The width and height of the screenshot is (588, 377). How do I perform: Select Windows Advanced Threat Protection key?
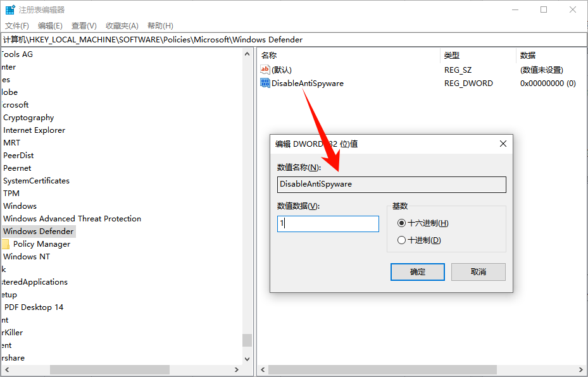(x=72, y=219)
